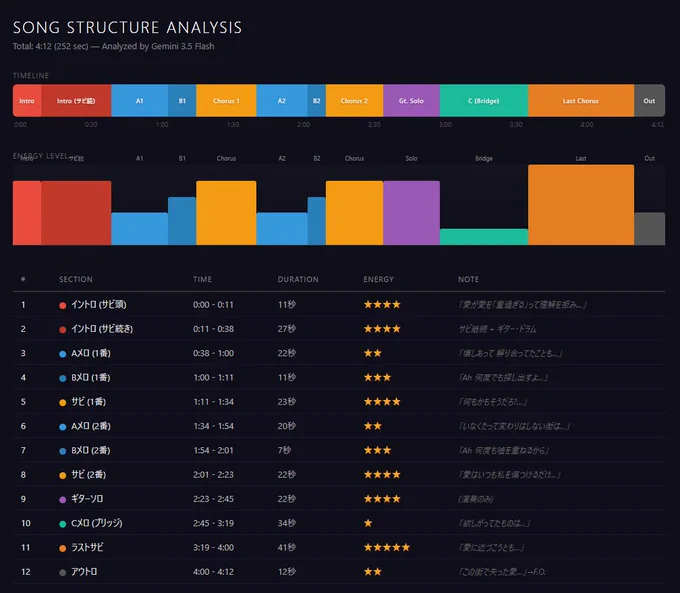Click the time range 0:00 - 0:11
The image size is (680, 593).
pos(213,305)
